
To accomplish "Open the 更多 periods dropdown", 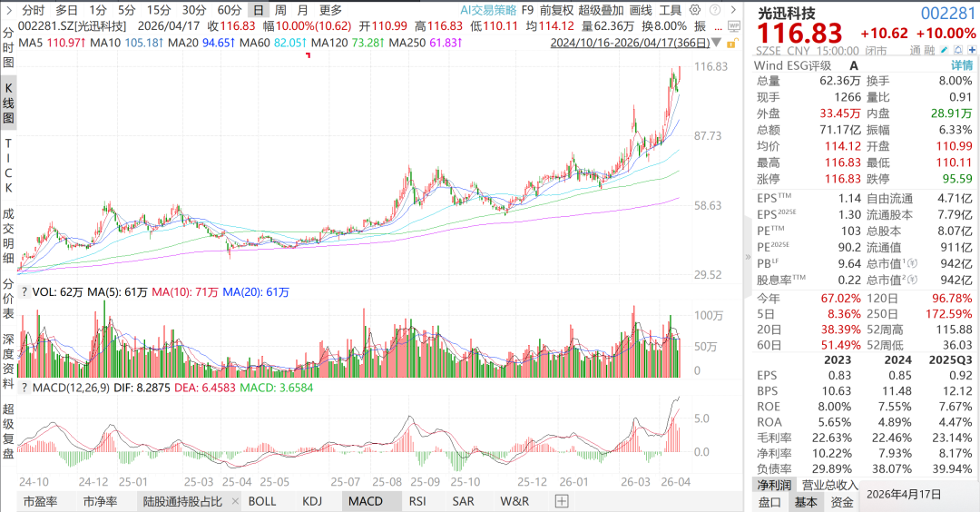I will [x=330, y=10].
